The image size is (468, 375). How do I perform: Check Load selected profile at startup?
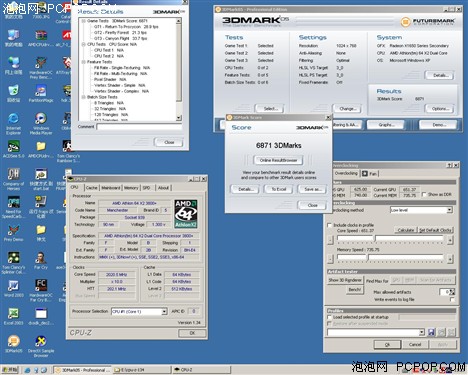pos(329,317)
